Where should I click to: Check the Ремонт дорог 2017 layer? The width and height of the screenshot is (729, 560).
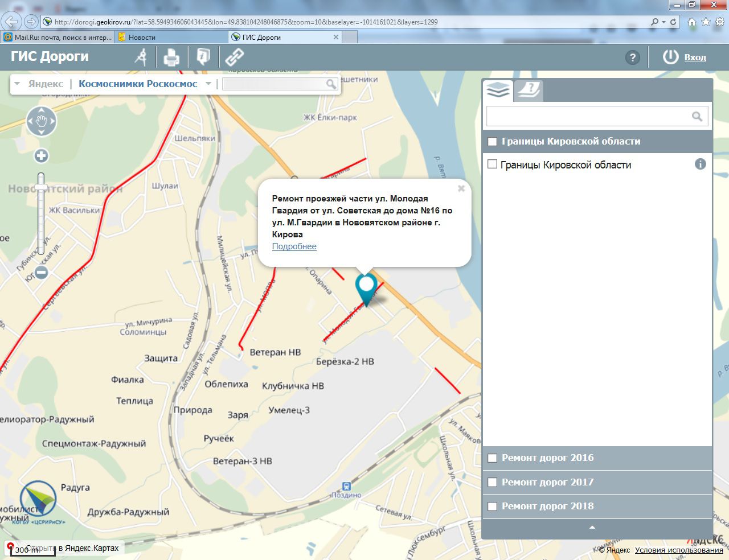[493, 483]
